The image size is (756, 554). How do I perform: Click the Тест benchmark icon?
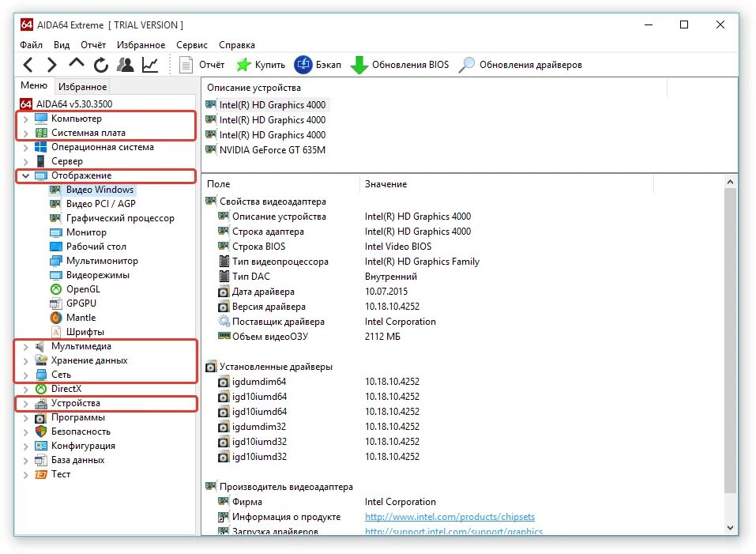click(41, 474)
